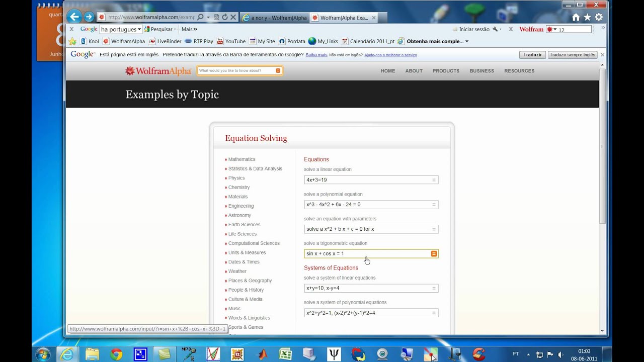Open the HOME menu item
Image resolution: width=644 pixels, height=362 pixels.
coord(388,71)
